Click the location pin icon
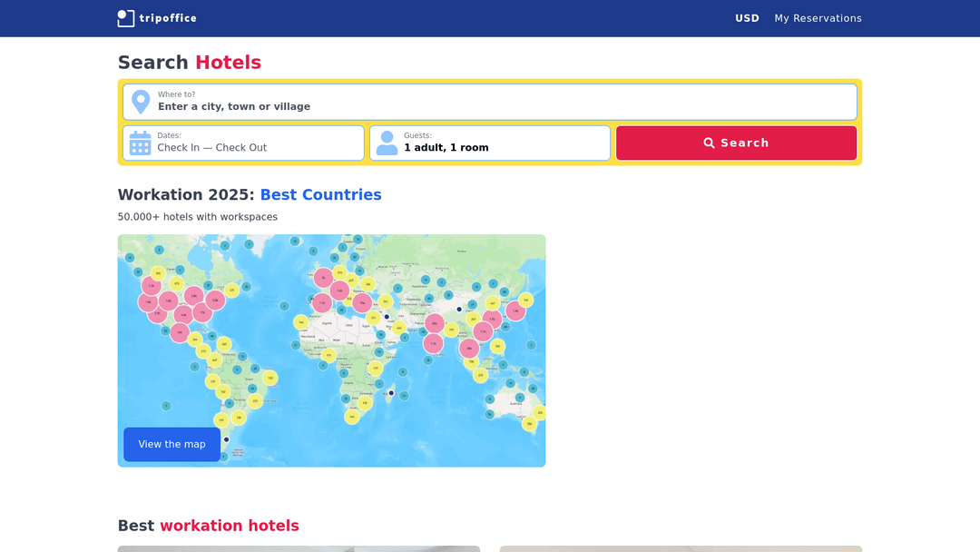Screen dimensions: 980x552 click(141, 102)
